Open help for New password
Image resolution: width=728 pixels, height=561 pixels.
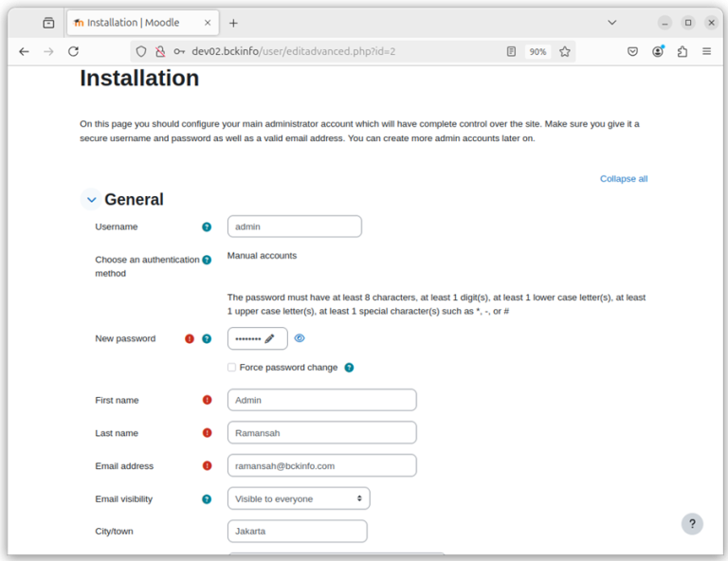click(x=207, y=338)
